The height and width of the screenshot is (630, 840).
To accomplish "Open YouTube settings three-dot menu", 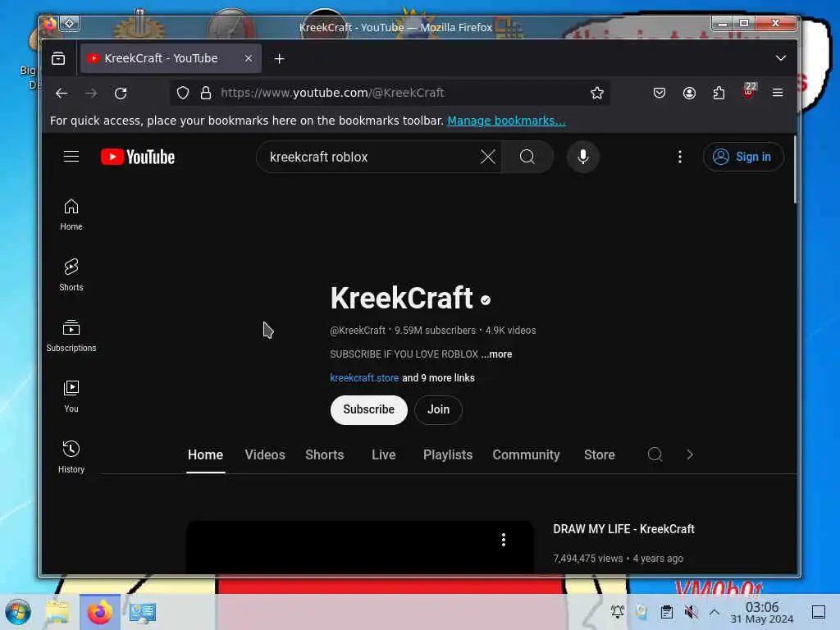I will [680, 157].
